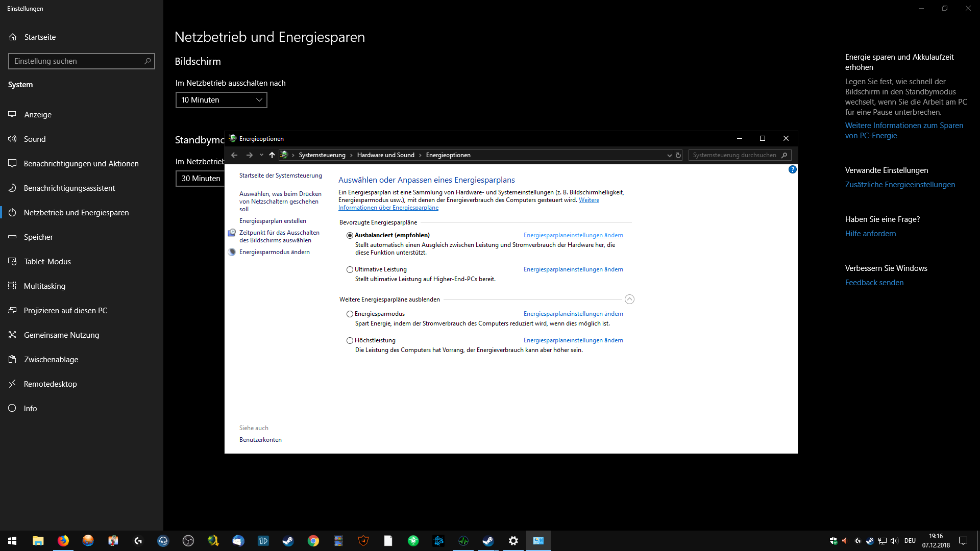Screen dimensions: 980x551
Task: Click the refresh icon in address bar
Action: click(678, 155)
